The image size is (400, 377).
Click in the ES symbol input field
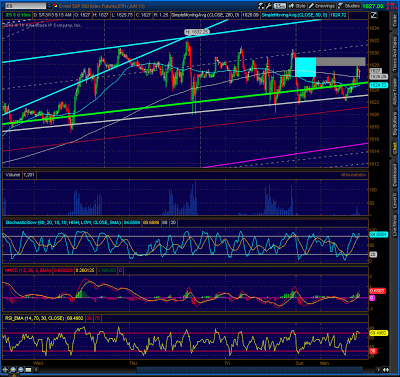[x=25, y=6]
